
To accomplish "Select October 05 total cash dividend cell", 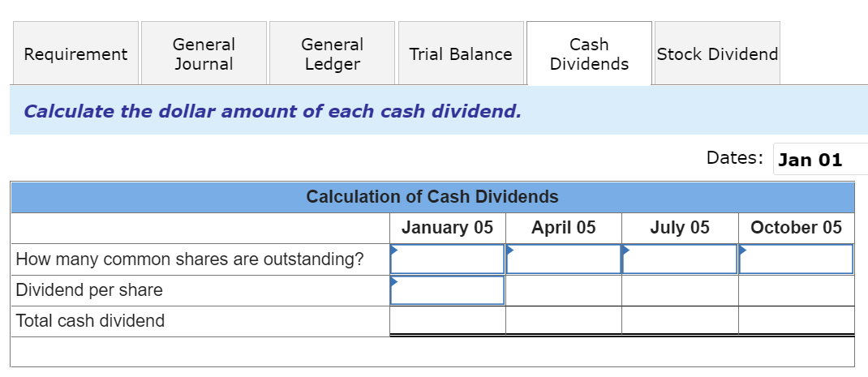I will pos(796,320).
